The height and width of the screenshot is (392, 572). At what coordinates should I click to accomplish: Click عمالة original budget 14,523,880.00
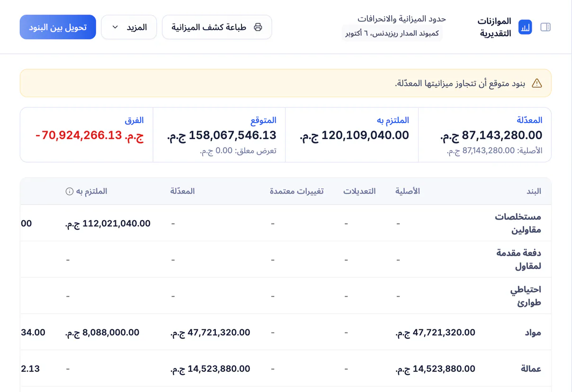click(436, 369)
